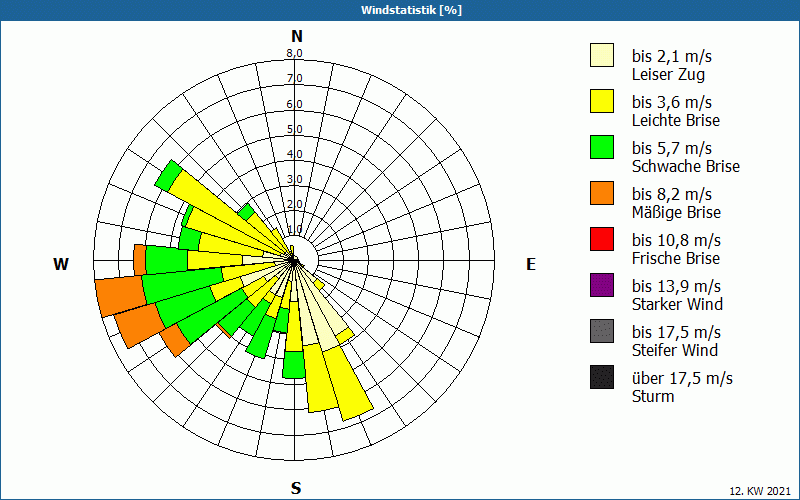The height and width of the screenshot is (500, 800).
Task: Click the 'Leichte Brise' legend text
Action: coord(676,120)
